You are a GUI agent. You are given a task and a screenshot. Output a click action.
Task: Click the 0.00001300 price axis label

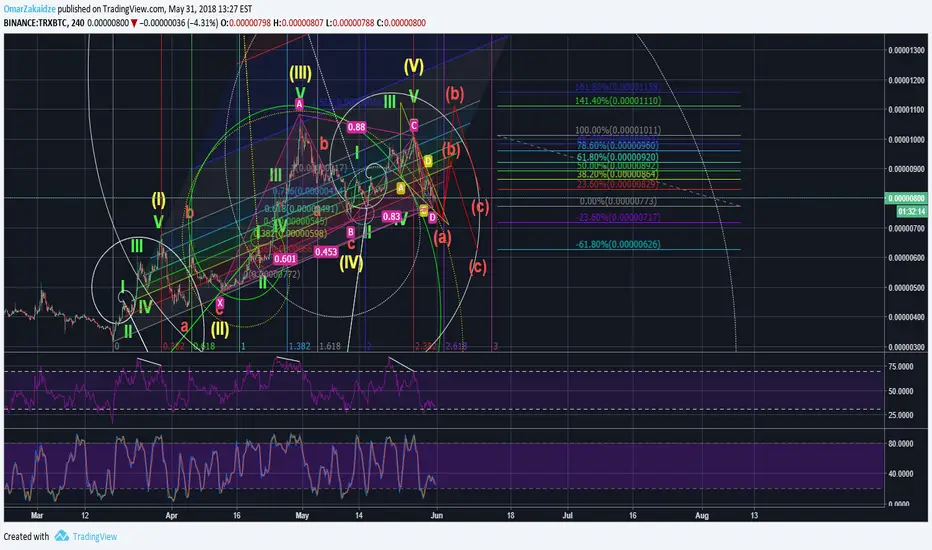906,51
